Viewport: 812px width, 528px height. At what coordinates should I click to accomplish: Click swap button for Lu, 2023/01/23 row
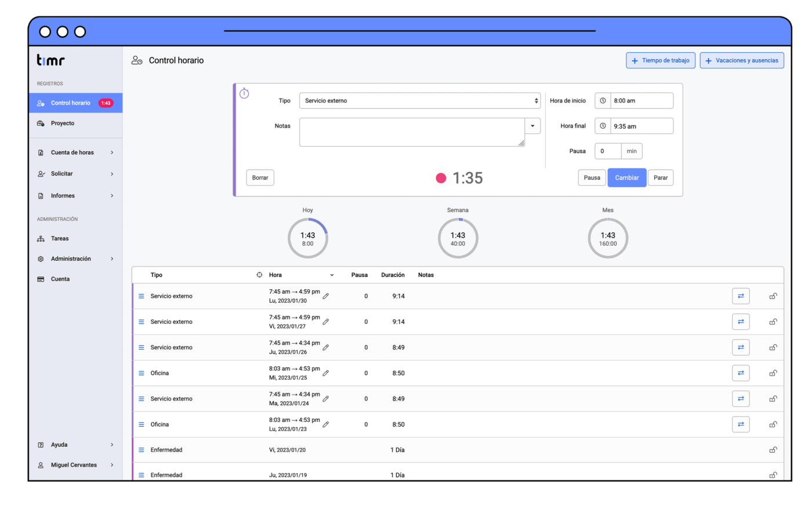[741, 424]
